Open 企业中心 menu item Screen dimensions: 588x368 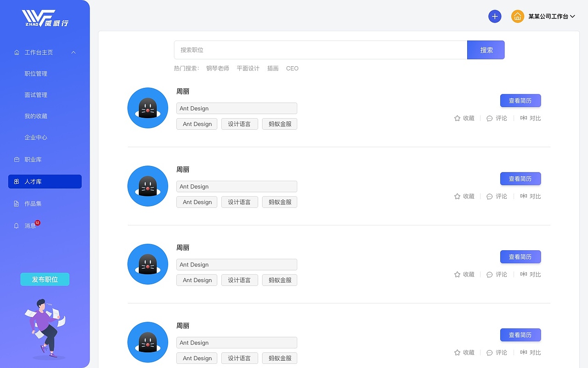[36, 137]
